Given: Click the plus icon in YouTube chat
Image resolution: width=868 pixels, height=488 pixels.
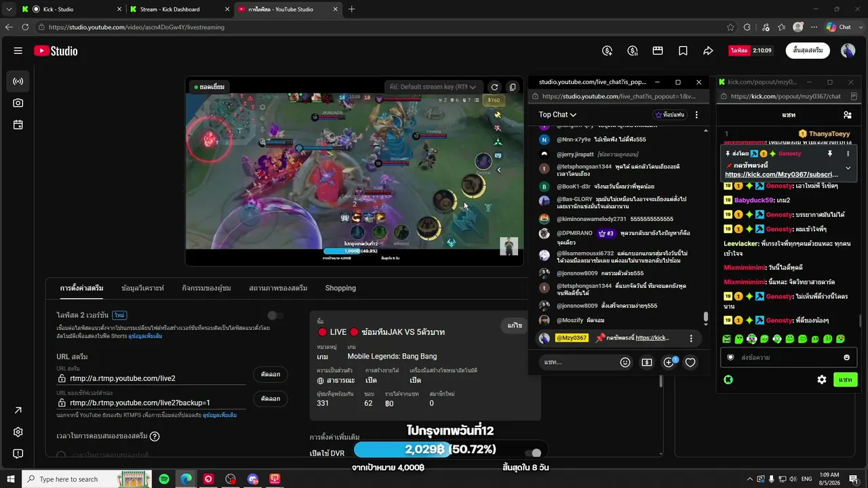Looking at the screenshot, I should (x=669, y=363).
